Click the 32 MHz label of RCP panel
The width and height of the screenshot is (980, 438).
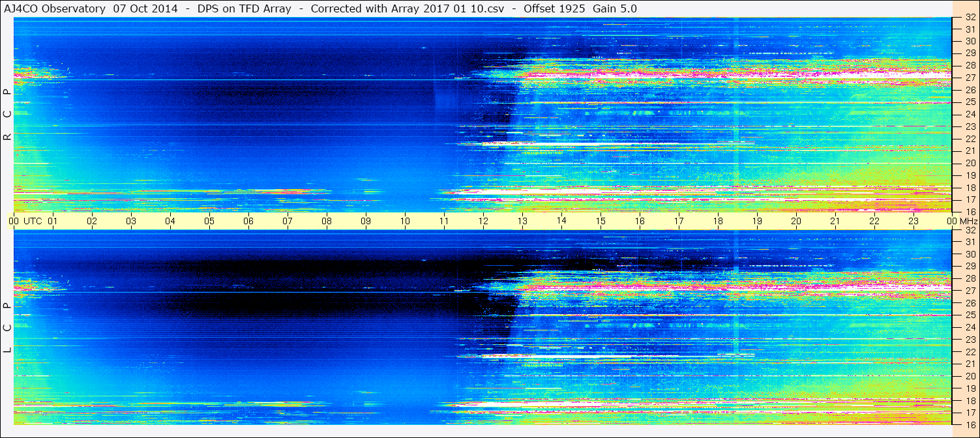click(970, 18)
